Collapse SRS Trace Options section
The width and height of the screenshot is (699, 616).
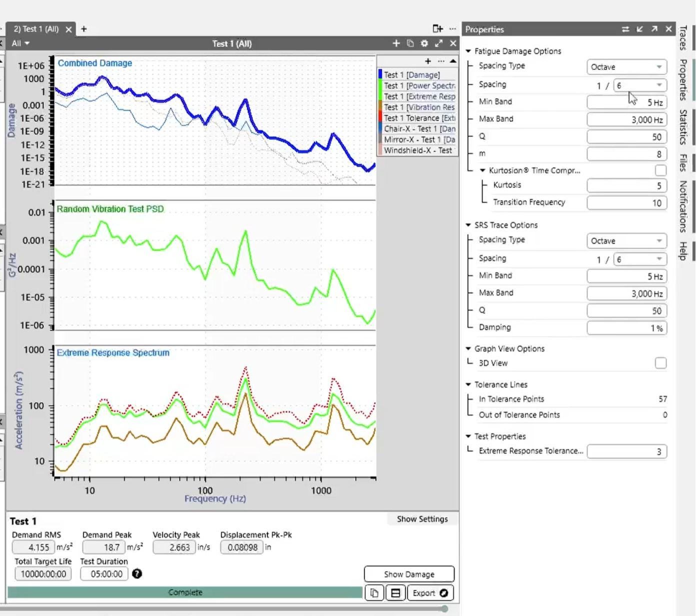[468, 225]
